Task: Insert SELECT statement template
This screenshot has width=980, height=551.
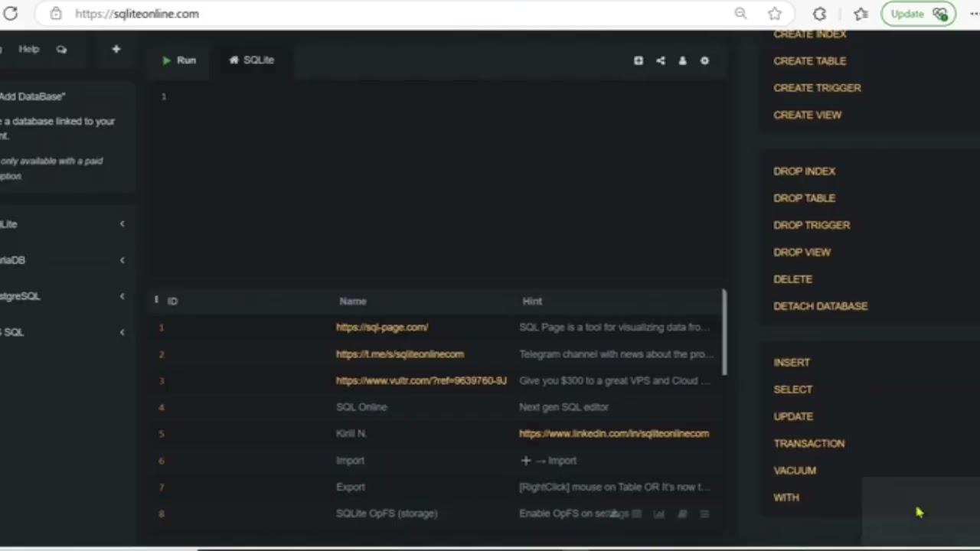Action: coord(792,390)
